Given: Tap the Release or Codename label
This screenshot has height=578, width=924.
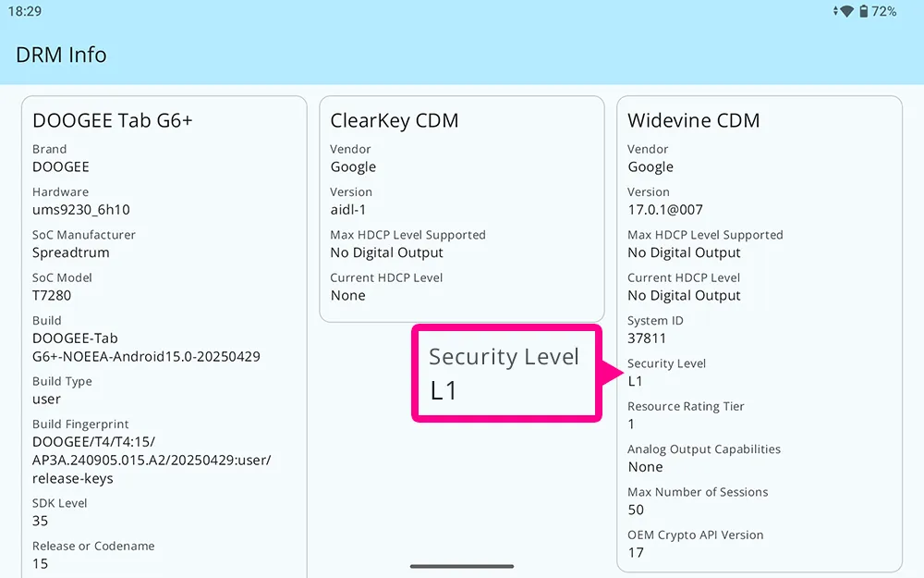Looking at the screenshot, I should [93, 547].
